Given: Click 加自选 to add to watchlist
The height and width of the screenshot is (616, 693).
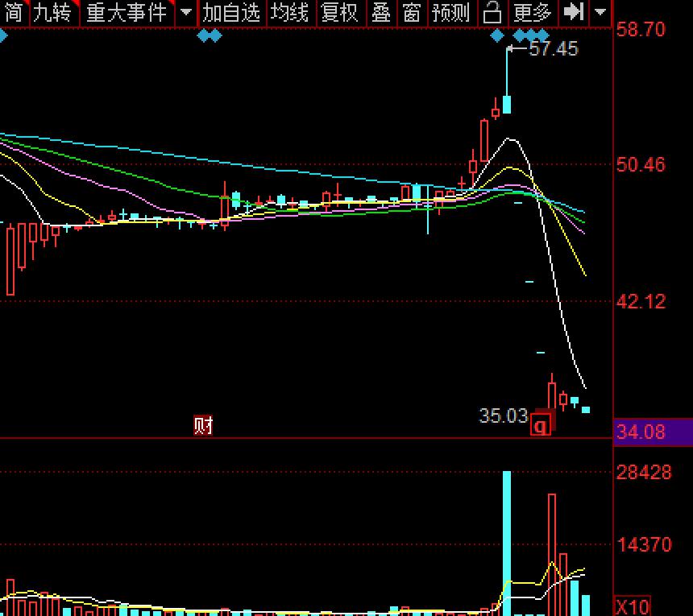Looking at the screenshot, I should tap(231, 13).
